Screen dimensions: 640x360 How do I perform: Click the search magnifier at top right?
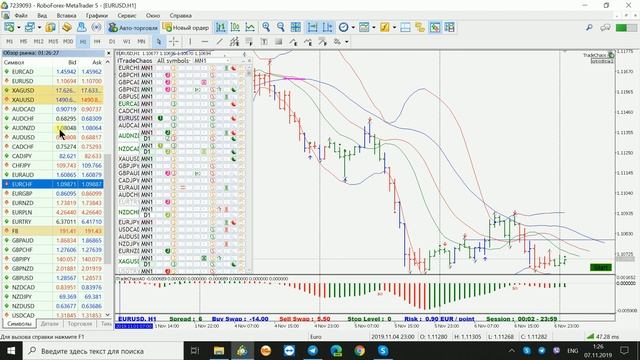pyautogui.click(x=589, y=27)
